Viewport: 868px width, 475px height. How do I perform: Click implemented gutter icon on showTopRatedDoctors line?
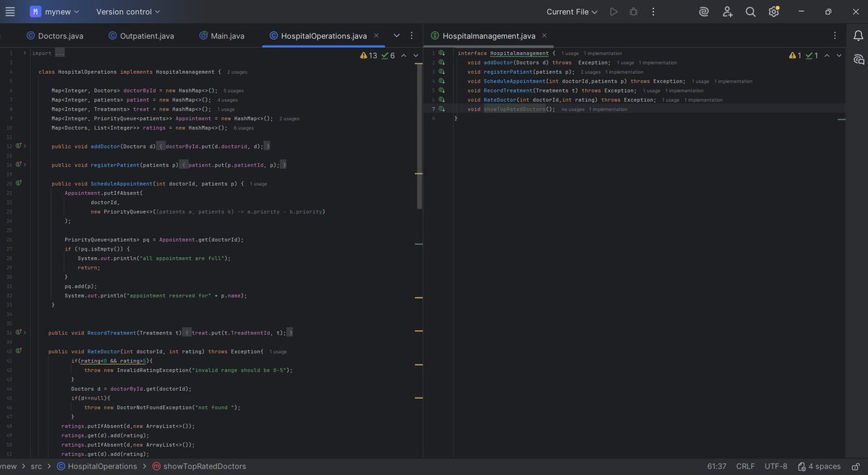pos(441,109)
